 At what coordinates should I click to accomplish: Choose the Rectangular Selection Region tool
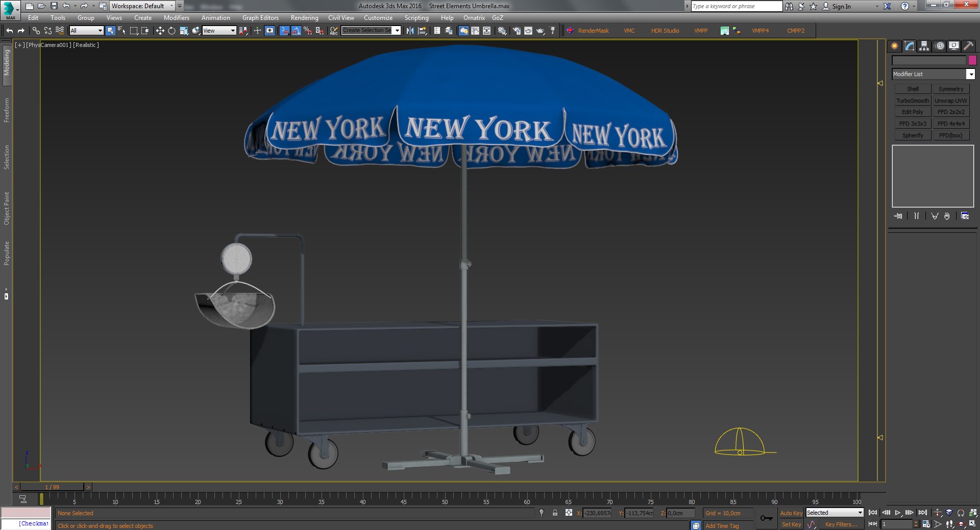click(x=134, y=31)
